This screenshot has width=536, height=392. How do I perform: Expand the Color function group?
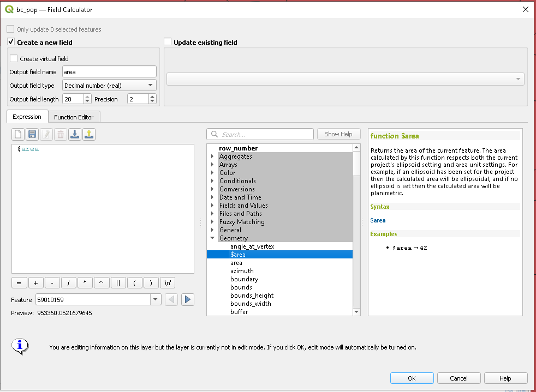(212, 173)
